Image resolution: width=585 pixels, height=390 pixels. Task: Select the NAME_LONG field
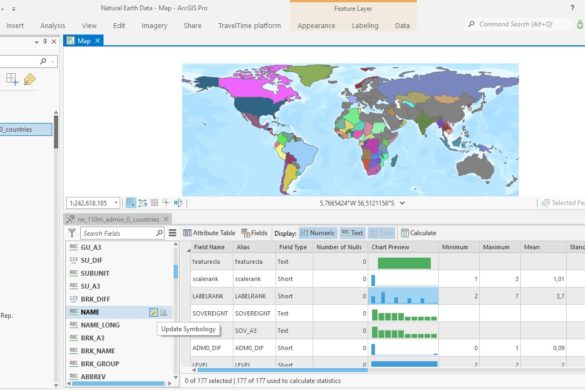(100, 325)
